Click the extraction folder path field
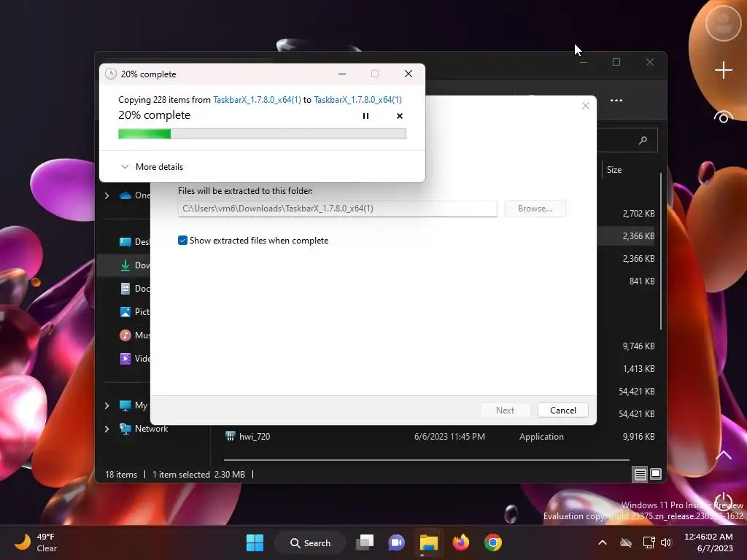747x560 pixels. pyautogui.click(x=337, y=209)
